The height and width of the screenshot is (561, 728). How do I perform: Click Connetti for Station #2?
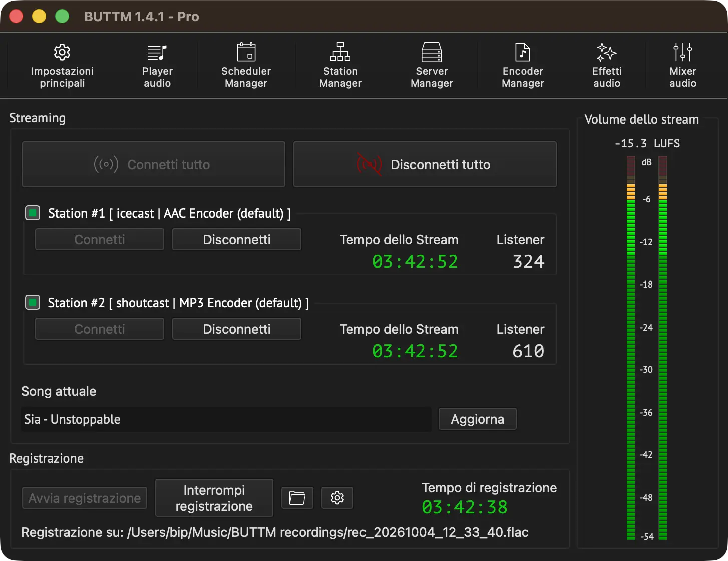(100, 329)
